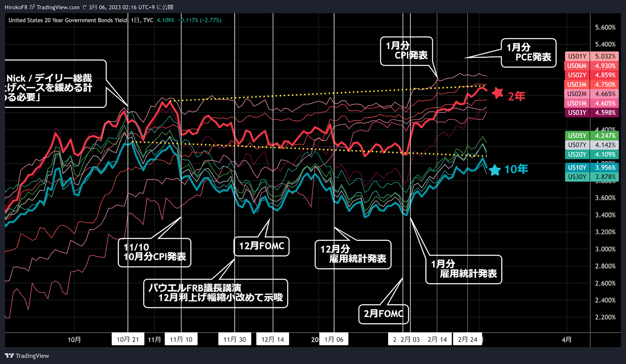Select the US07Y yield label
626x364 pixels.
(x=592, y=145)
